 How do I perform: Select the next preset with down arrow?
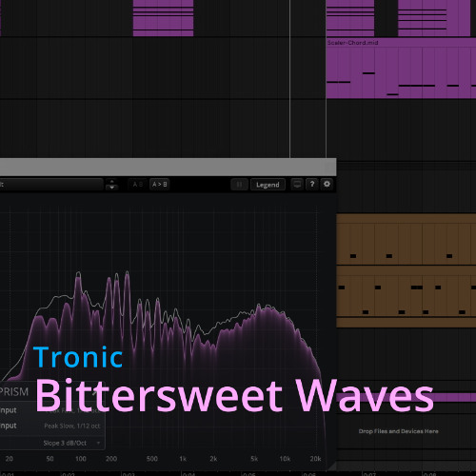[111, 188]
